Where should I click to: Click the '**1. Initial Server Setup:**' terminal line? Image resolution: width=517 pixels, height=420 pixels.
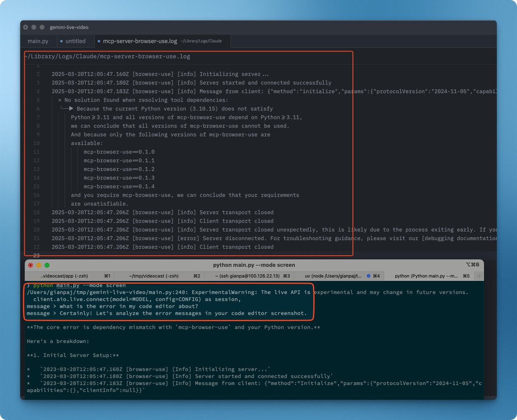point(73,355)
